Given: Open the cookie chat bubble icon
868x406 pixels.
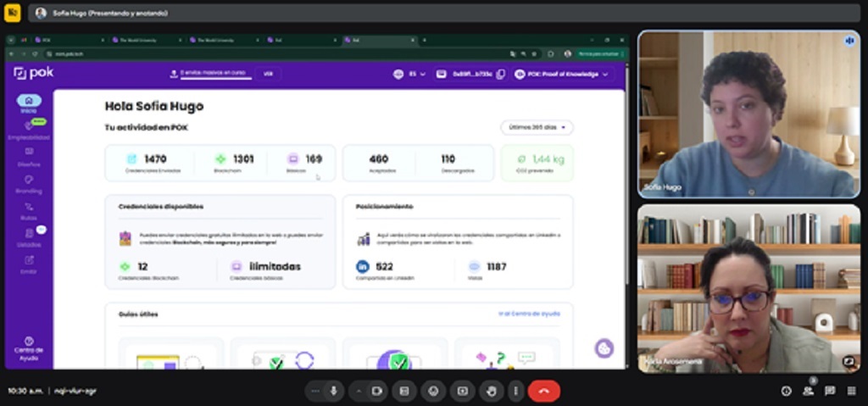Looking at the screenshot, I should pos(604,348).
